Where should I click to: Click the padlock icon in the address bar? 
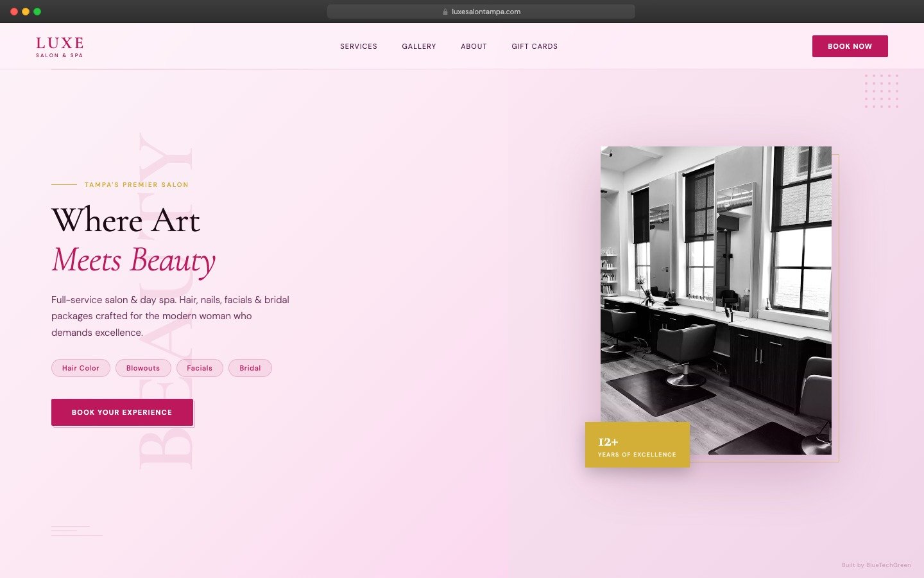tap(445, 11)
